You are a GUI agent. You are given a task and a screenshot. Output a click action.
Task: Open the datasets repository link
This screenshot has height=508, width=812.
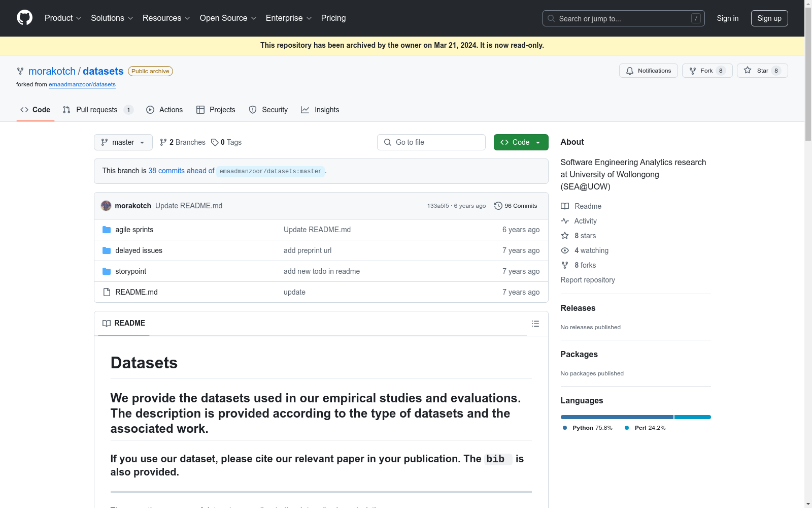point(103,71)
